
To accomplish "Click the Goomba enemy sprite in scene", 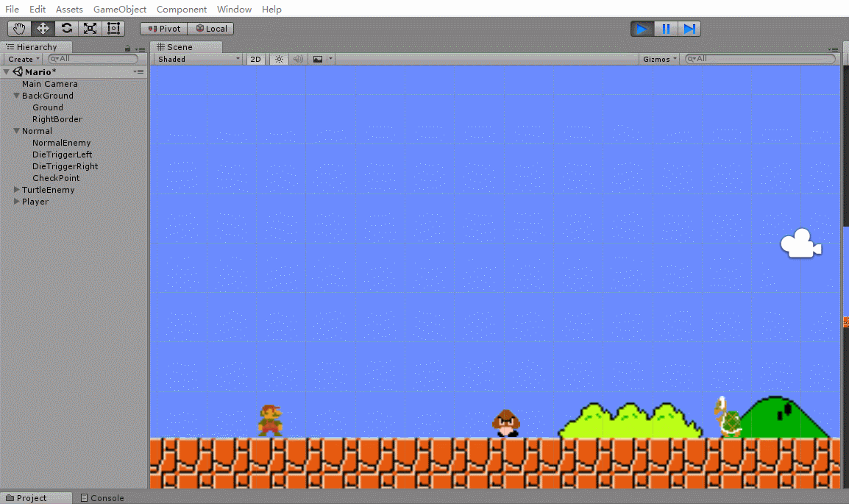I will click(506, 423).
